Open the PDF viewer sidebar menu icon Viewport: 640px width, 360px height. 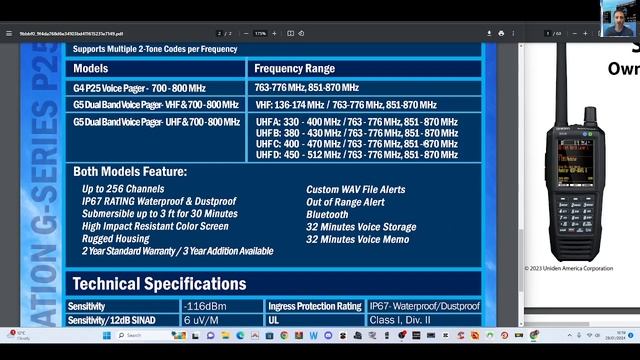point(9,33)
